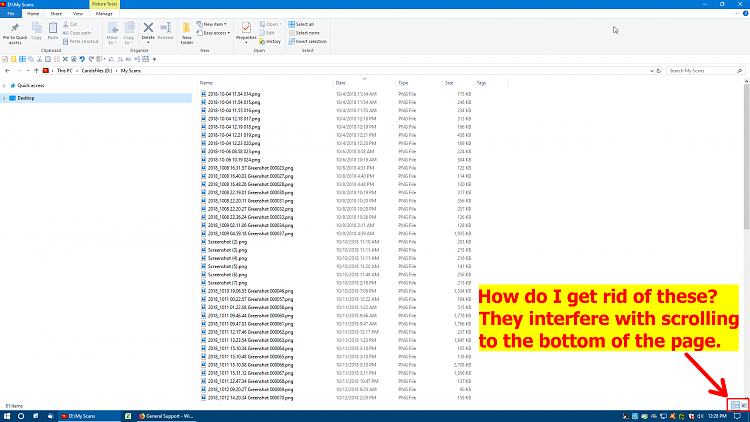Click Invert selection in ribbon
Image resolution: width=750 pixels, height=422 pixels.
pyautogui.click(x=308, y=42)
